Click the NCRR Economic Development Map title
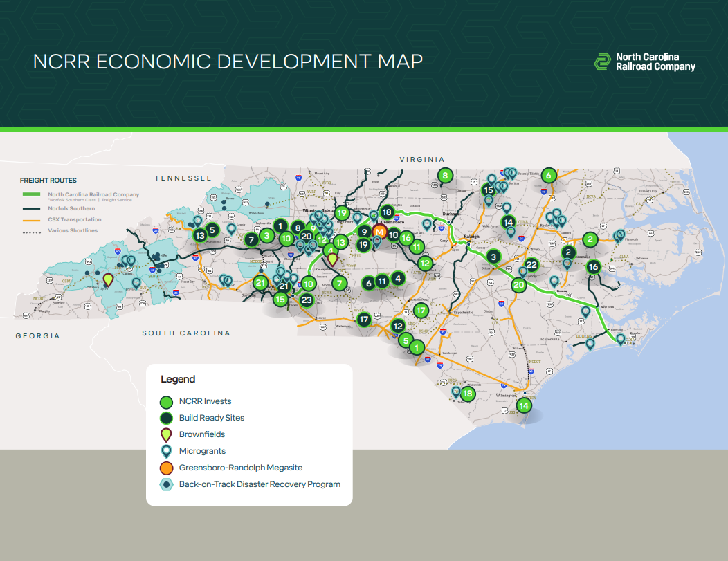This screenshot has width=728, height=561. (x=228, y=62)
